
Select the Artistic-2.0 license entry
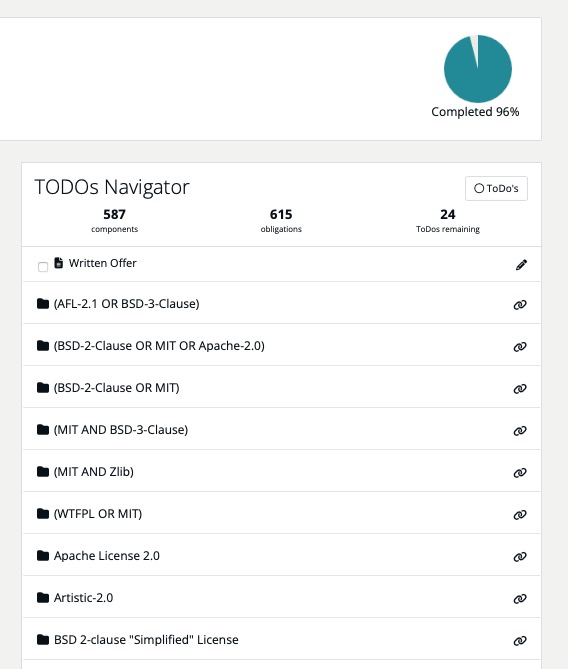click(x=83, y=598)
